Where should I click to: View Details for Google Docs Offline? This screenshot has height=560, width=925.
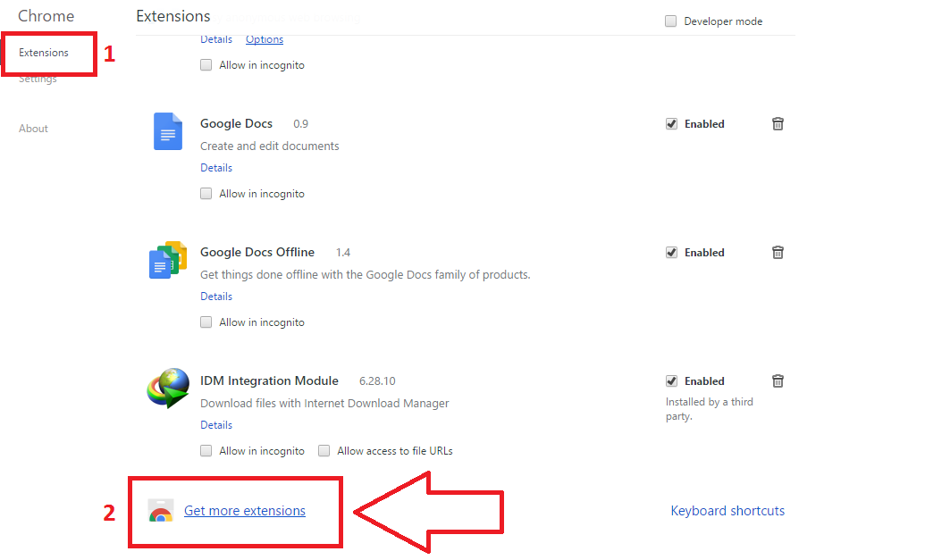point(216,297)
